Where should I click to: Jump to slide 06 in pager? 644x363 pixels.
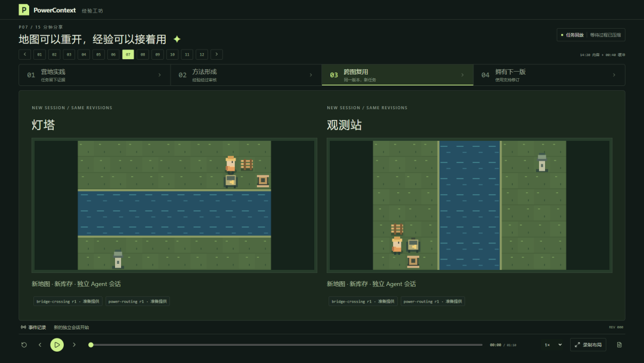[x=113, y=54]
